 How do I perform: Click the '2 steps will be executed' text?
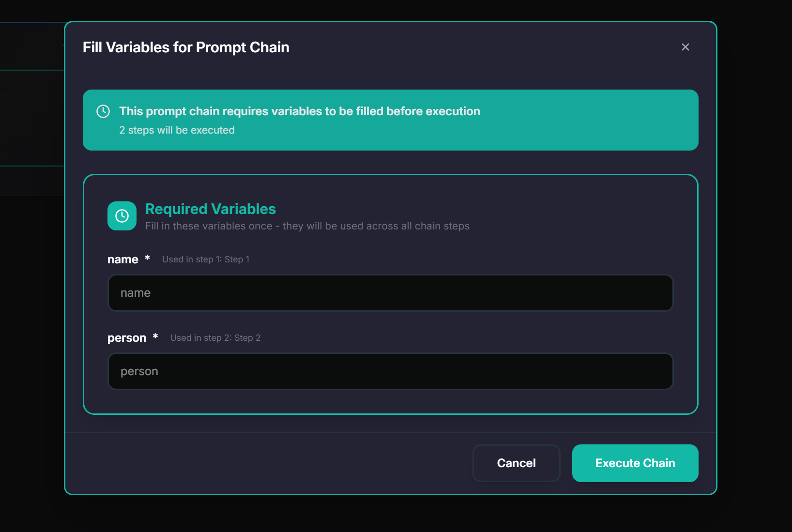point(177,130)
